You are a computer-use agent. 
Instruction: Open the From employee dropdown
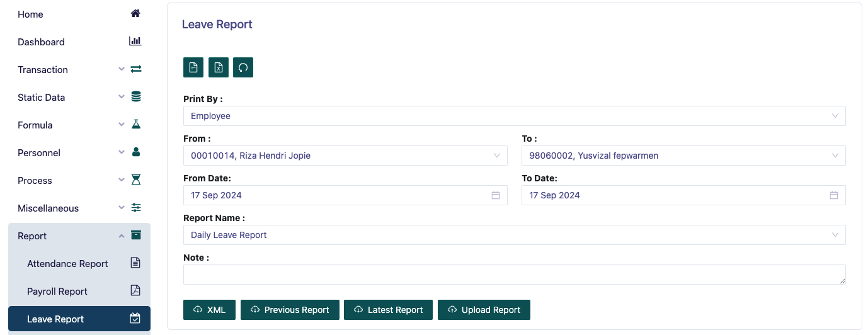345,156
